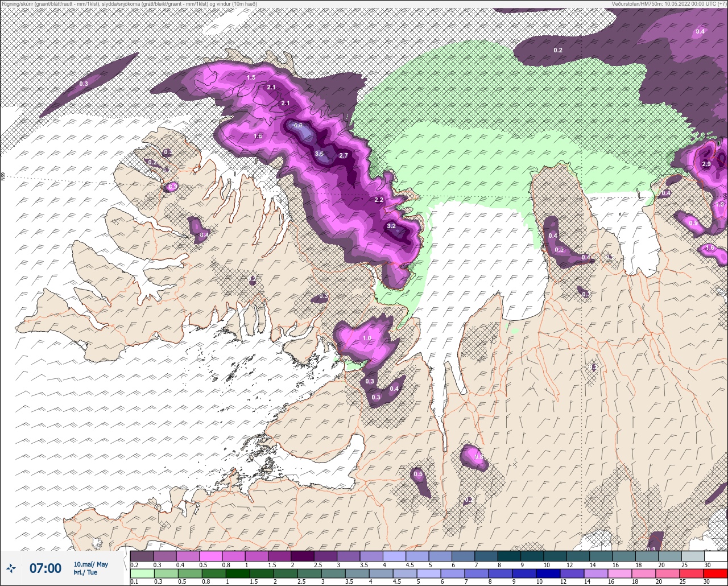Click the 0.8 value in the inland pink patch
728x586 pixels.
479,456
